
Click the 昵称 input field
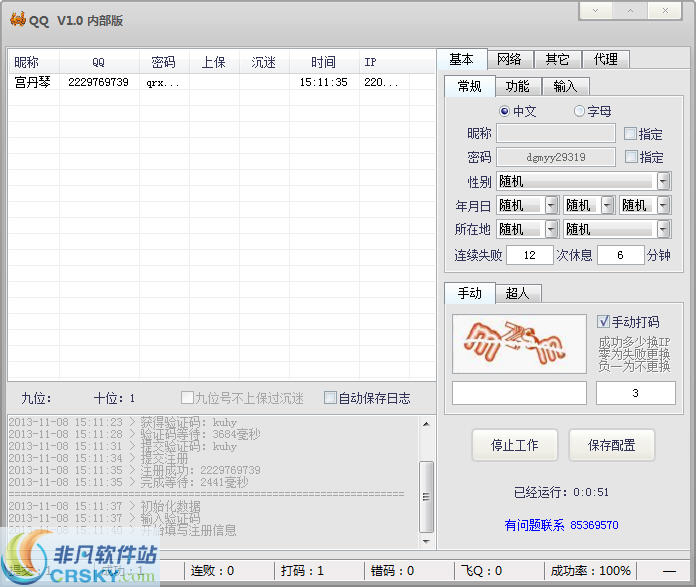(556, 133)
